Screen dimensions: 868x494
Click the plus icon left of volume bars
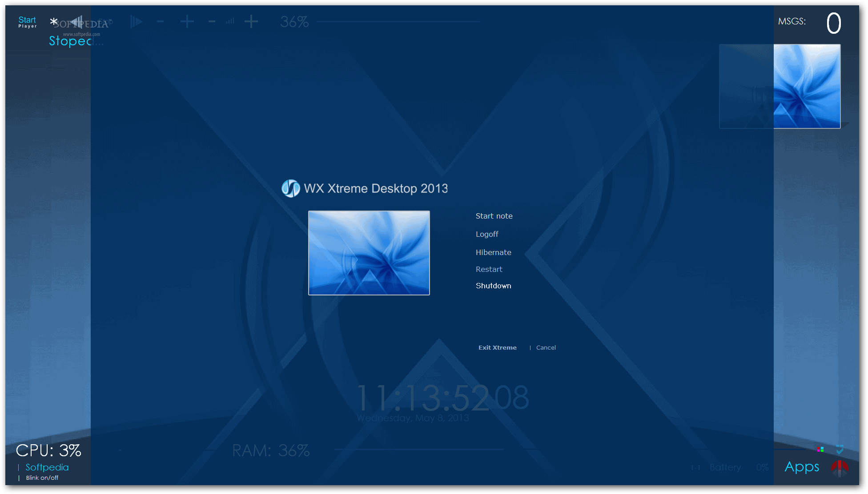pos(187,21)
